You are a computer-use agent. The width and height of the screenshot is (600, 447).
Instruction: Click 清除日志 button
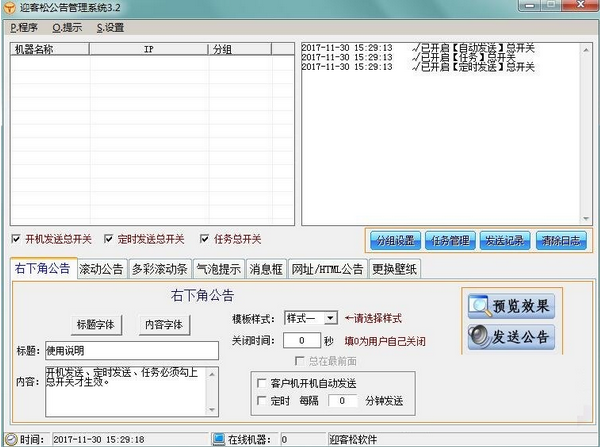[561, 241]
